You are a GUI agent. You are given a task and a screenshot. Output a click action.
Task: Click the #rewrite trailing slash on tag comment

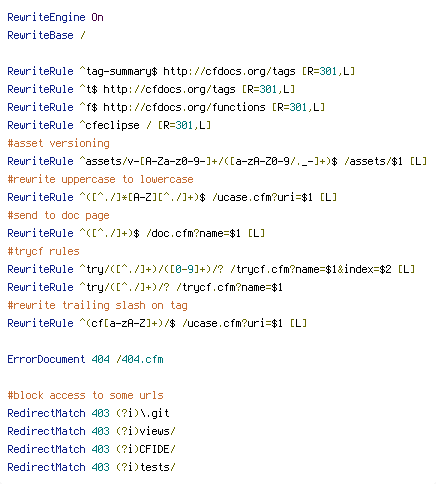tap(97, 305)
